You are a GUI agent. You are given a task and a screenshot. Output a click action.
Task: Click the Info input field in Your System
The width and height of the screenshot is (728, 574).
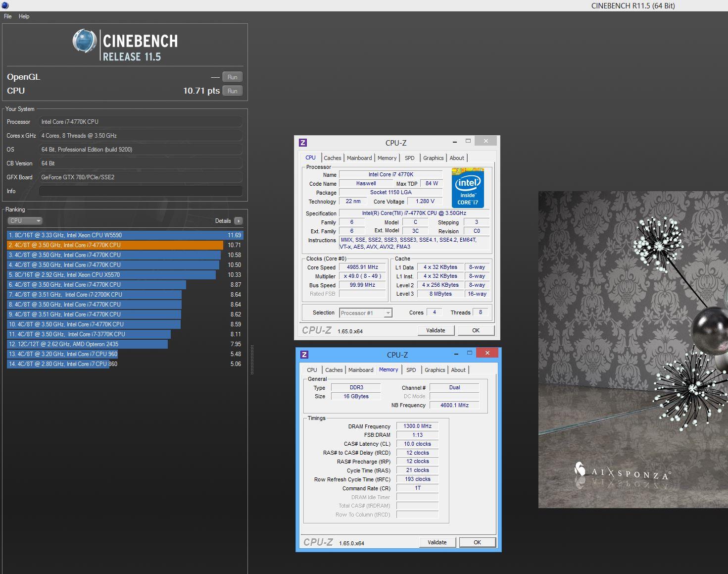click(x=141, y=191)
